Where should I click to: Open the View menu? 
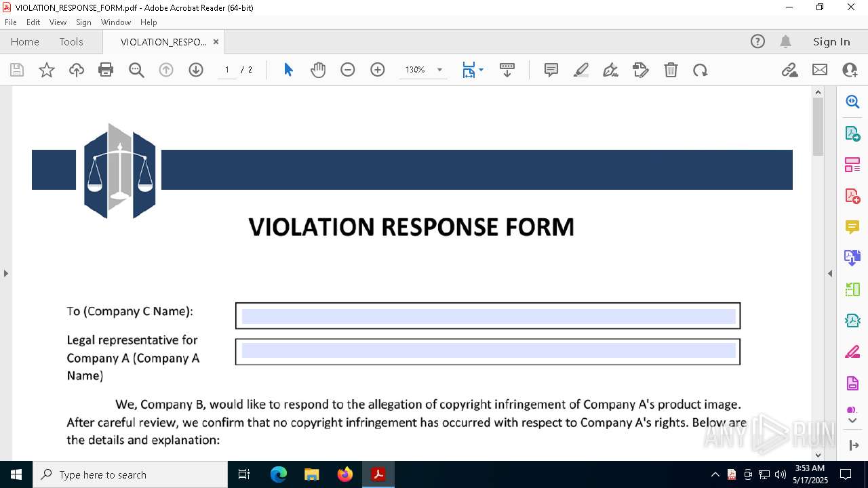point(58,22)
